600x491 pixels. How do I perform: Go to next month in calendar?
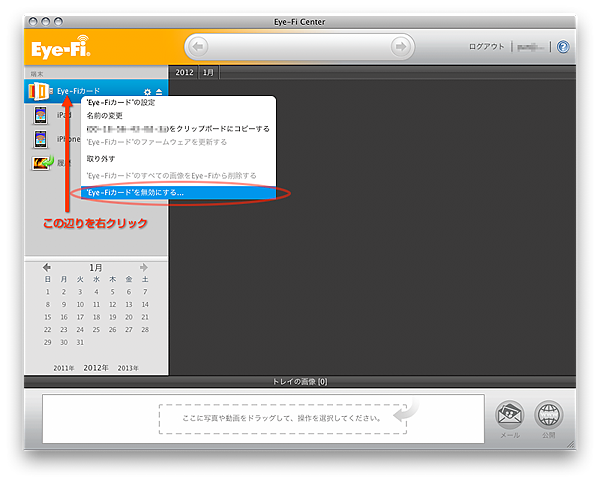point(144,267)
